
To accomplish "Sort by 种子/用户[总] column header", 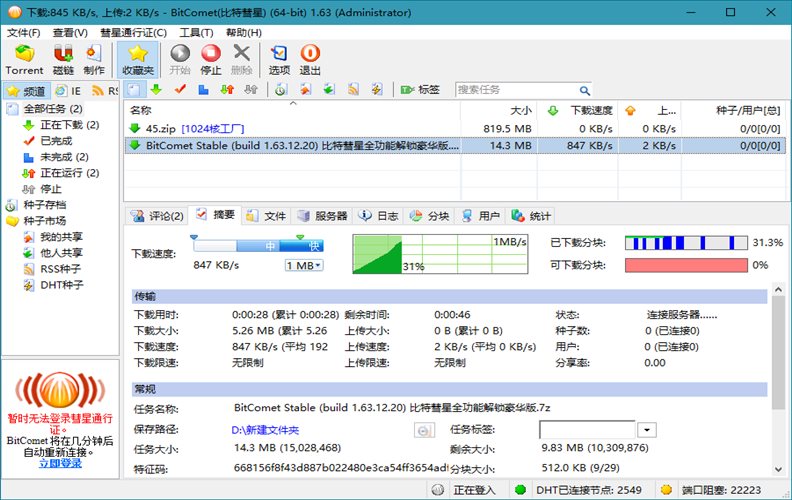I will [733, 110].
